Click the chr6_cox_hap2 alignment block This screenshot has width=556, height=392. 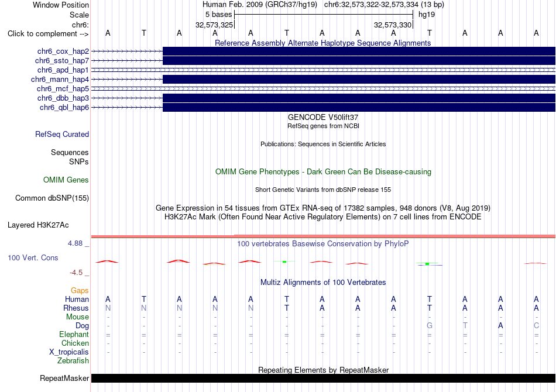(359, 51)
